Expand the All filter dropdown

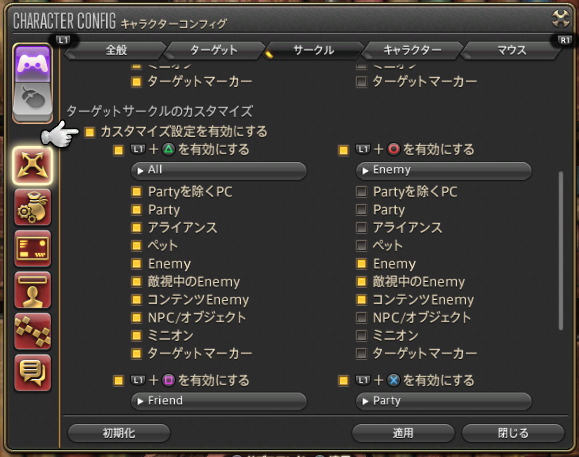[x=219, y=170]
